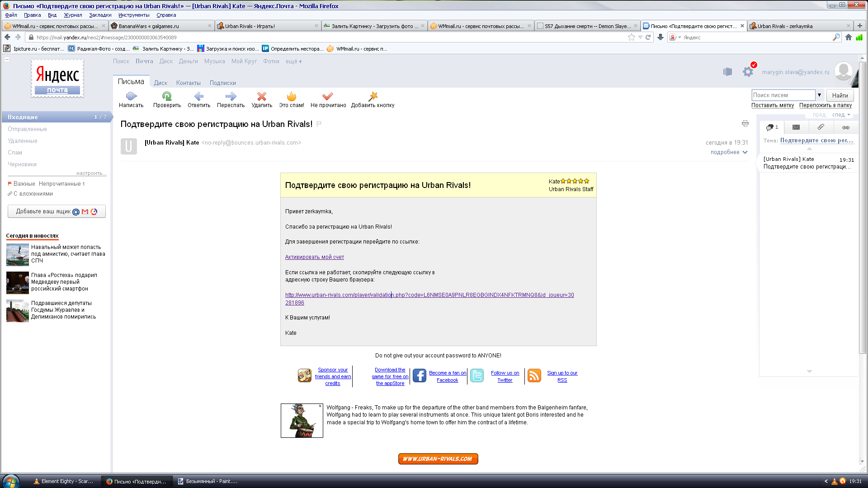868x488 pixels.
Task: Open the Спам folder
Action: pyautogui.click(x=15, y=153)
